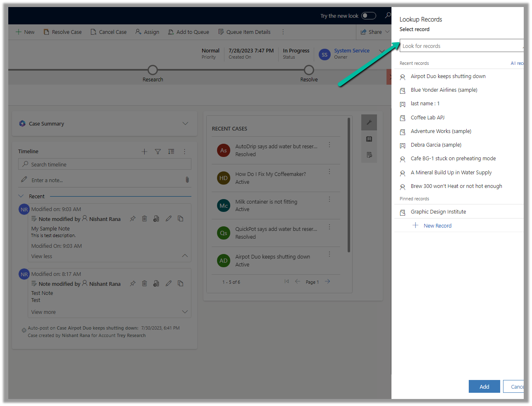This screenshot has height=406, width=532.
Task: Click the New Record link
Action: (437, 226)
